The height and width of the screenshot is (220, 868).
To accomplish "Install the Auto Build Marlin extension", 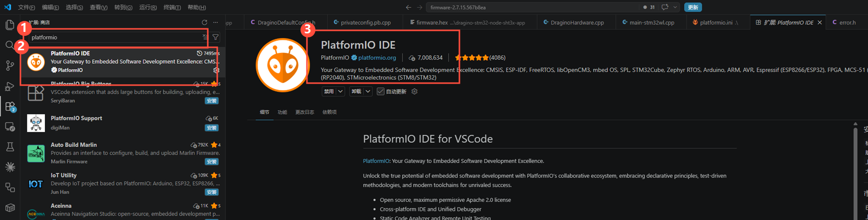I will click(x=212, y=162).
